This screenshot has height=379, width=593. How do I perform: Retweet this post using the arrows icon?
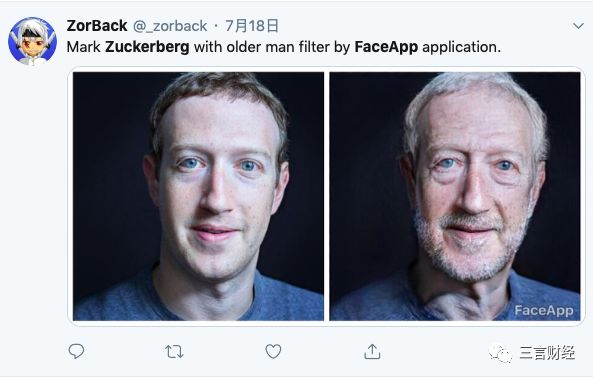click(x=174, y=352)
